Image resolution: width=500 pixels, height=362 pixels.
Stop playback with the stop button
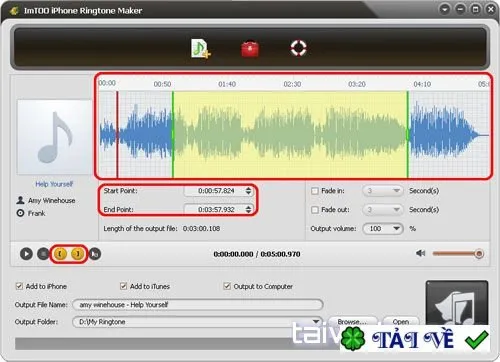pyautogui.click(x=43, y=254)
